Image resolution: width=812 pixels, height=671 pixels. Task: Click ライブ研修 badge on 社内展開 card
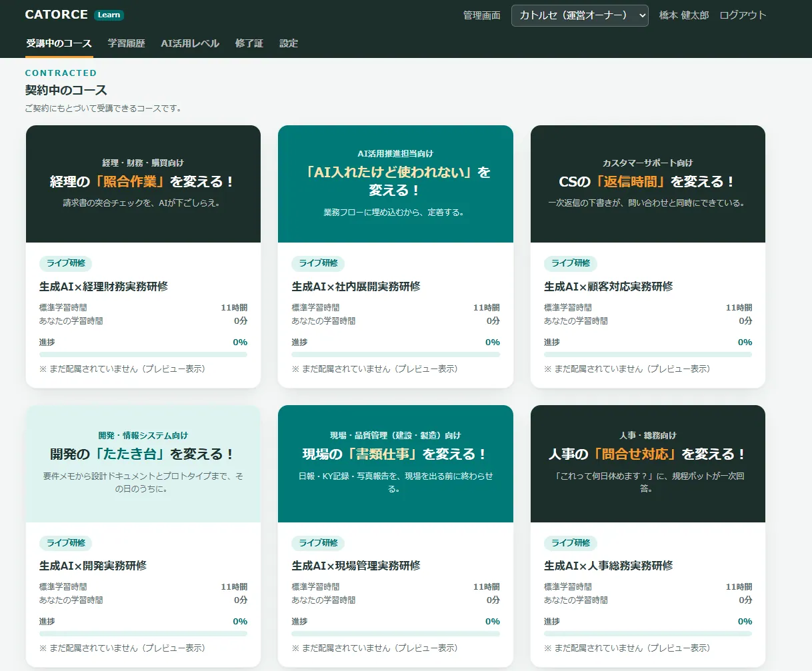[318, 263]
